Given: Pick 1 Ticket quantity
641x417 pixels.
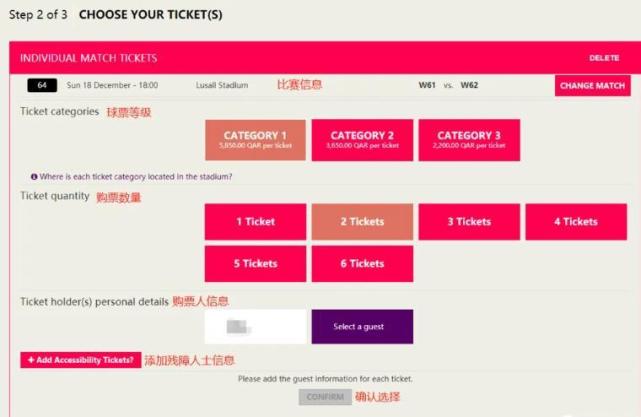Looking at the screenshot, I should [x=255, y=222].
